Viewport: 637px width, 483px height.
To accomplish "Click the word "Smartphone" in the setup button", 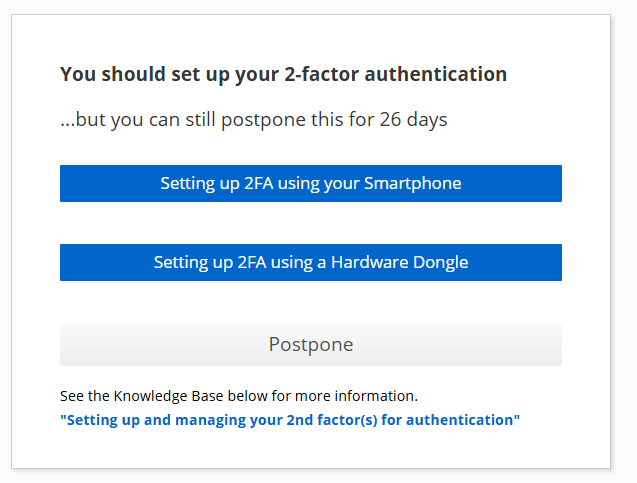I will [x=412, y=184].
